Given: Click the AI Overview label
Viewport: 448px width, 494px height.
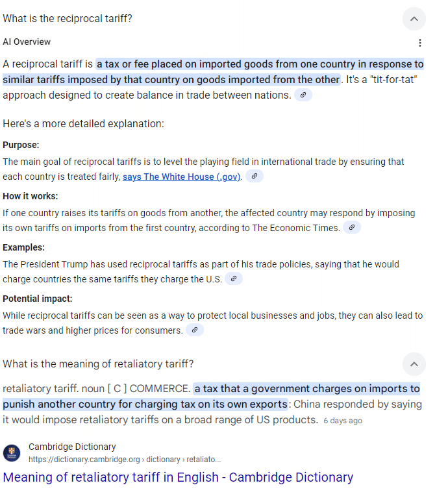Looking at the screenshot, I should [x=27, y=42].
